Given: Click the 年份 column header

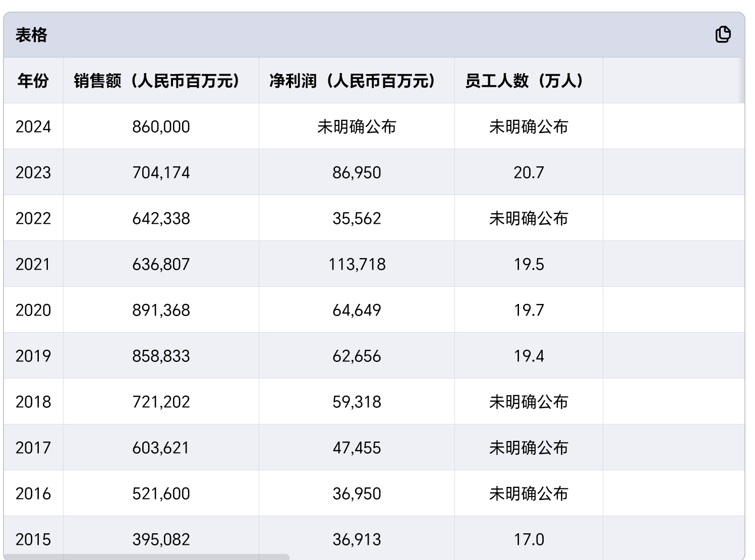Looking at the screenshot, I should pos(33,81).
